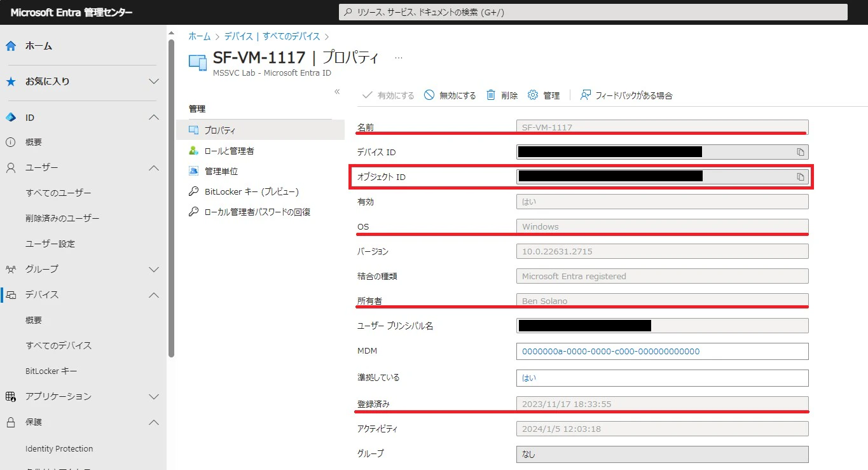Click the 有効にする toolbar button

(x=388, y=95)
